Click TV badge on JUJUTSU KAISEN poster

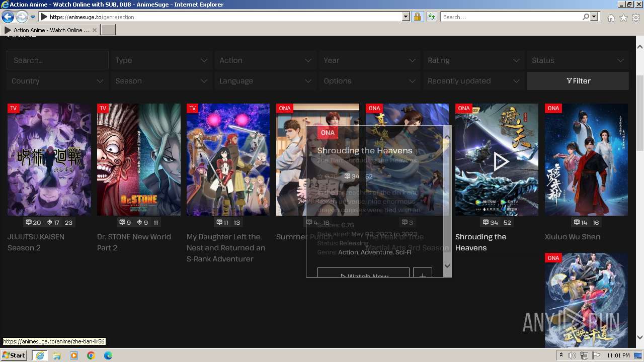pyautogui.click(x=14, y=108)
